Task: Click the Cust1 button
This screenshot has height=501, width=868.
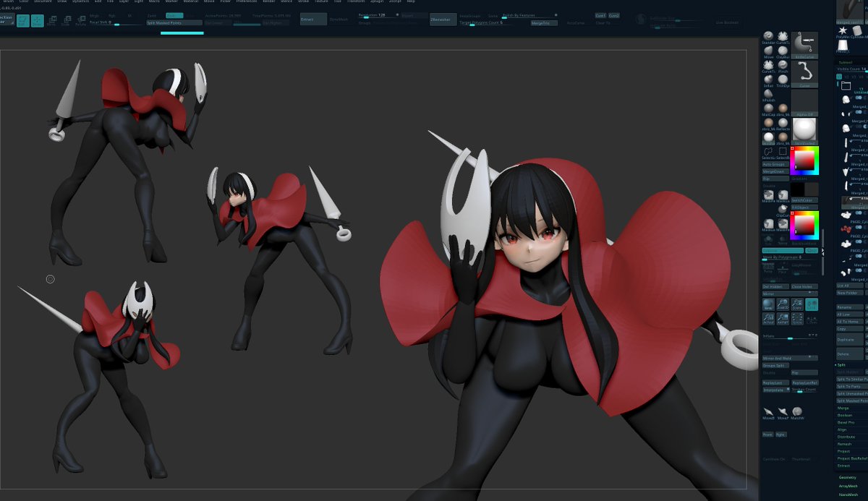Action: coord(600,16)
